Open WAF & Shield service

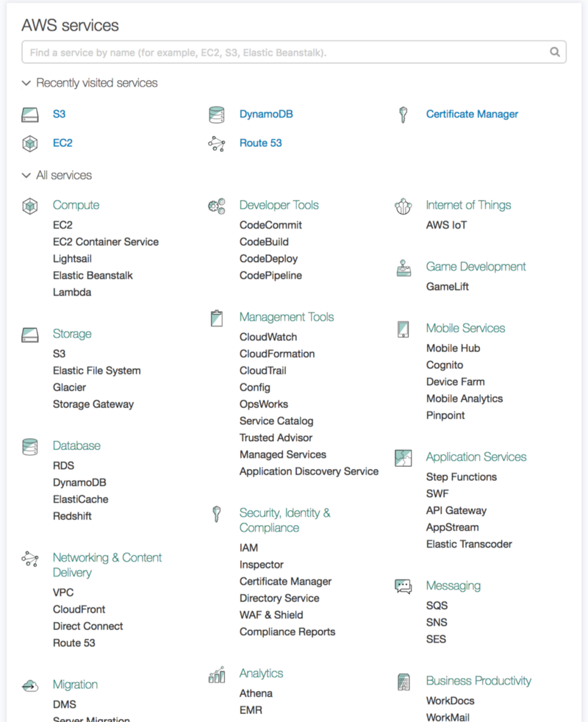[x=271, y=615]
